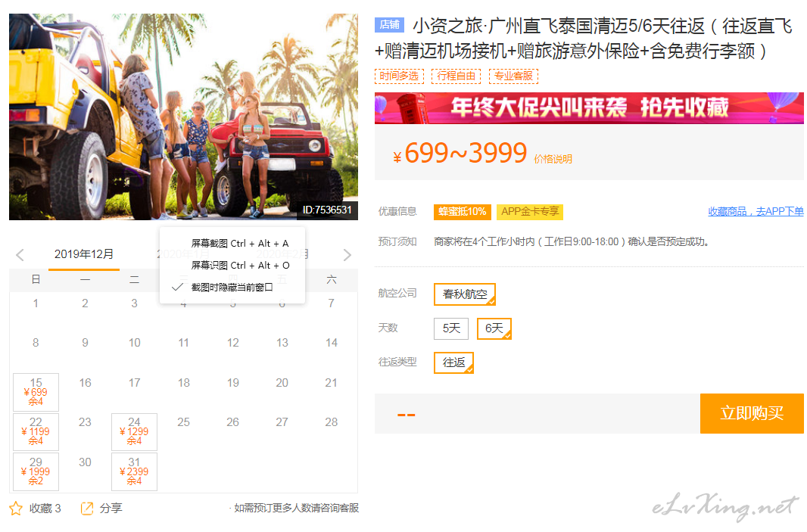This screenshot has width=807, height=532.
Task: Choose 屏幕识图 Ctrl+Alt+O menu entry
Action: [240, 266]
